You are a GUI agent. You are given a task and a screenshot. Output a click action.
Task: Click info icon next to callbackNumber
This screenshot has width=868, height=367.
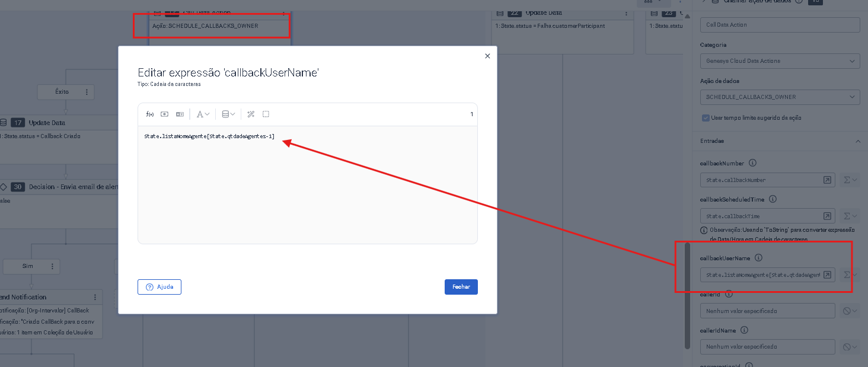click(752, 163)
